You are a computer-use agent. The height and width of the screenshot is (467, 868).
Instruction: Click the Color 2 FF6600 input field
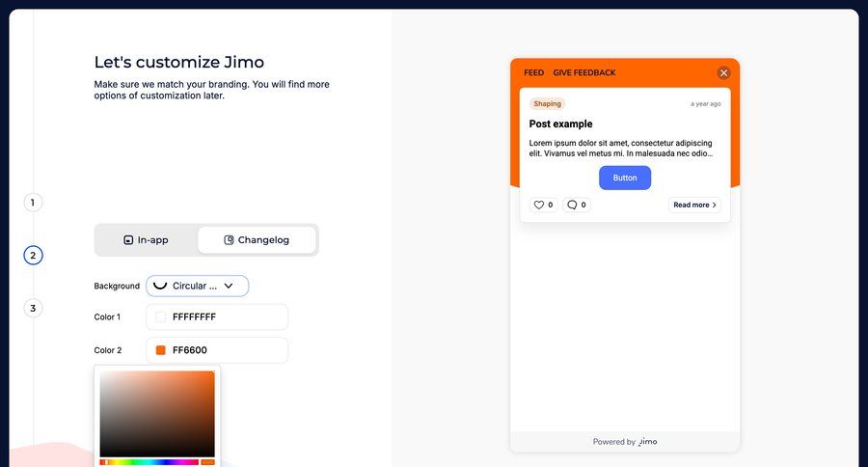[x=217, y=350]
